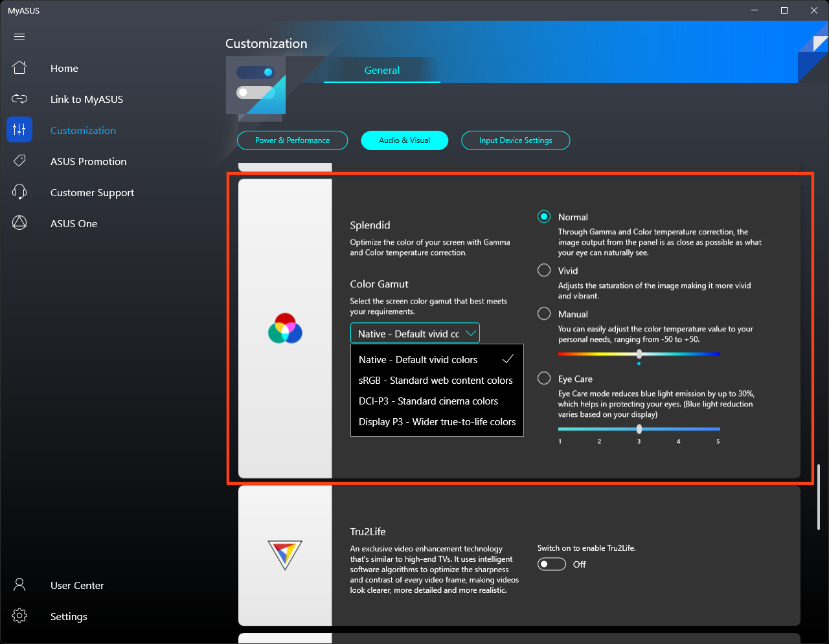The image size is (829, 644).
Task: Click the Link to MyASUS chain icon
Action: click(x=19, y=99)
